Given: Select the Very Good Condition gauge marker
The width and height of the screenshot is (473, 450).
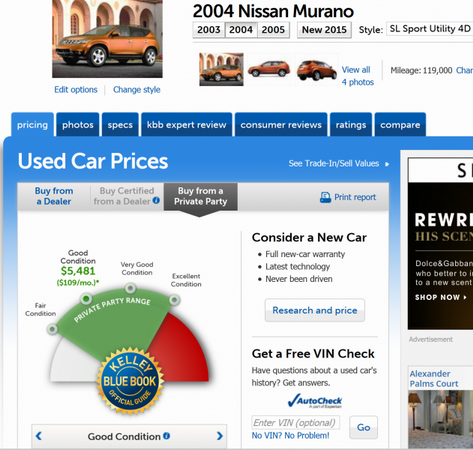Looking at the screenshot, I should point(130,288).
